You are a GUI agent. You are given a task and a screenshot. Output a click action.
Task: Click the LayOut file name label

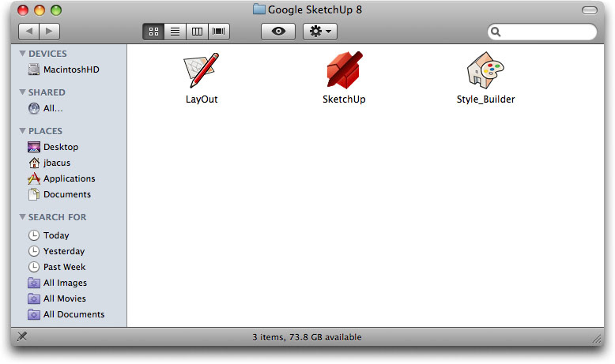(x=202, y=99)
